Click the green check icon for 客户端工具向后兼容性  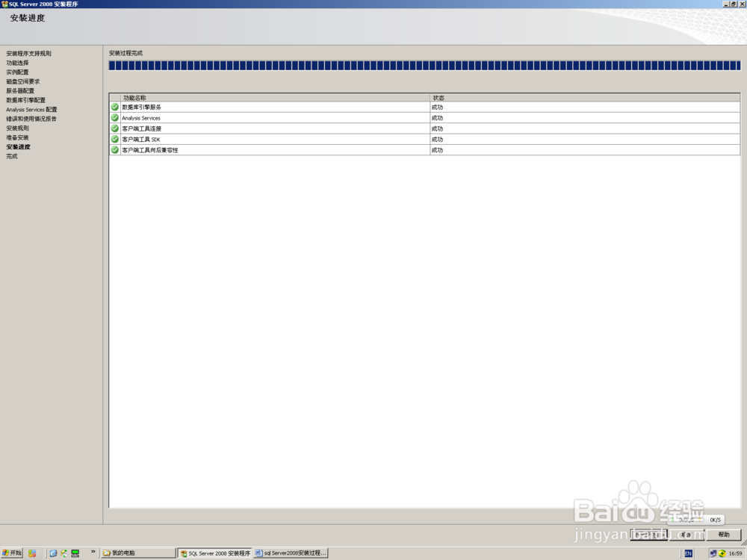pos(115,149)
